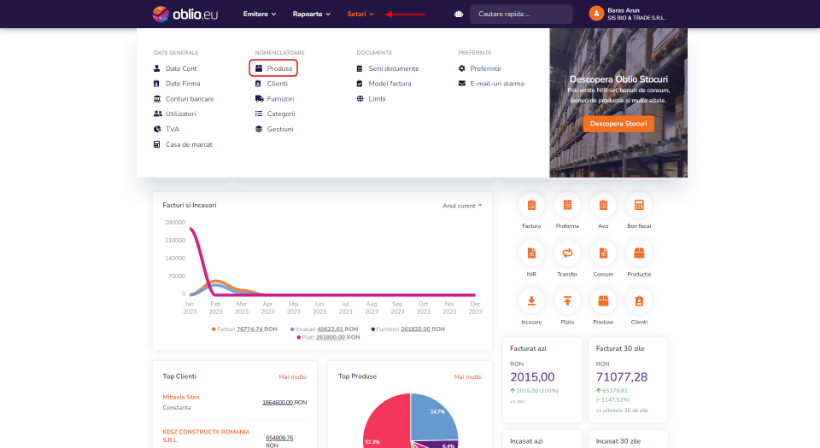Open Conturi bancare settings
820x448 pixels.
coord(184,99)
